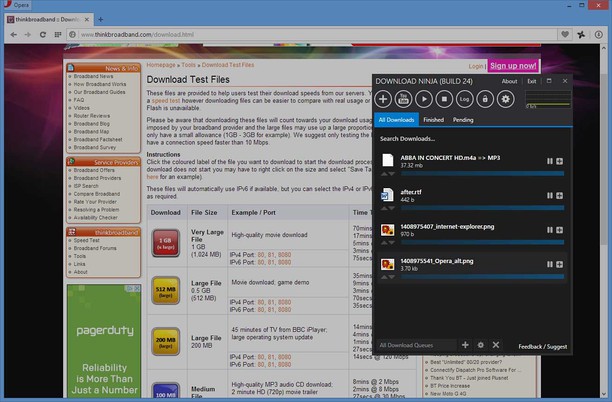
Task: Click the 1 GB red download button
Action: coord(165,243)
